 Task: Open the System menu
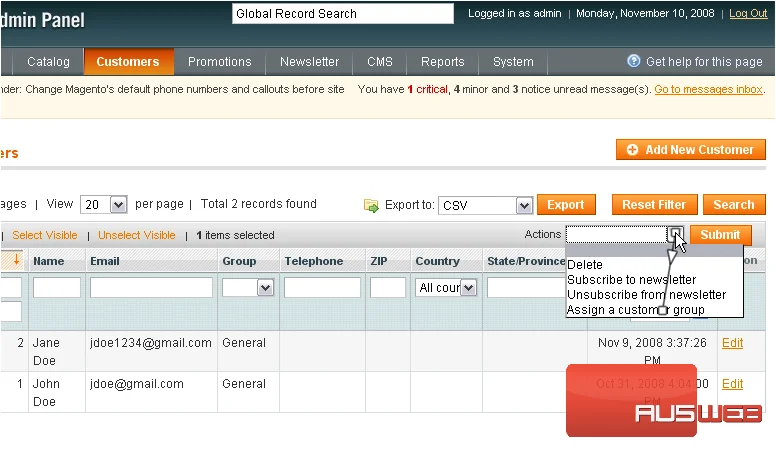(x=513, y=62)
